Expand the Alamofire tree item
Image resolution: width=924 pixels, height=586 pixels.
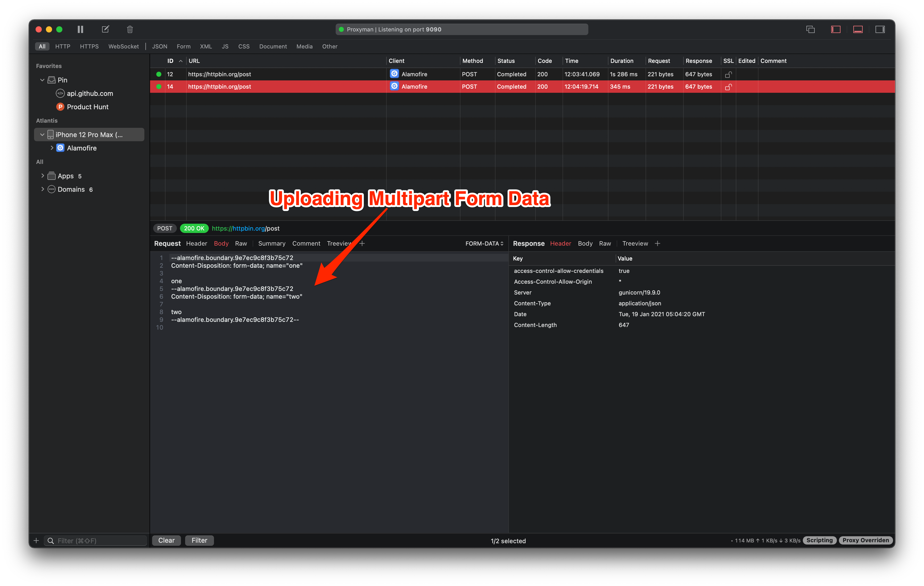pyautogui.click(x=52, y=148)
